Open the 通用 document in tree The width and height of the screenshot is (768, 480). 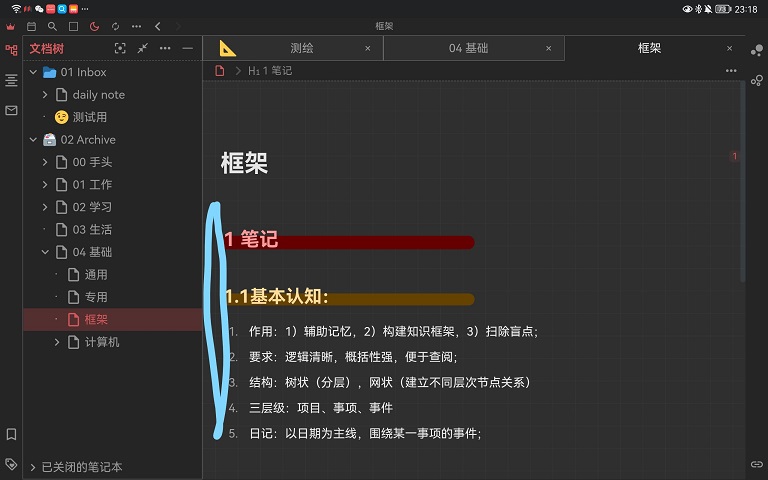click(95, 275)
